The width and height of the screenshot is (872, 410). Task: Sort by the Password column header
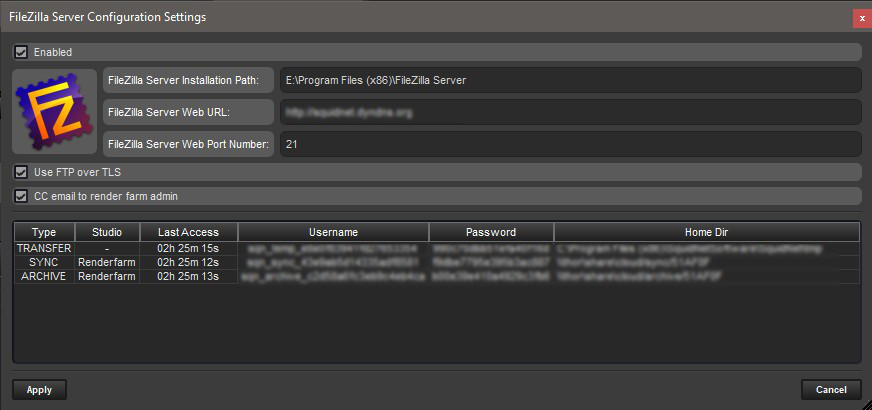[491, 232]
